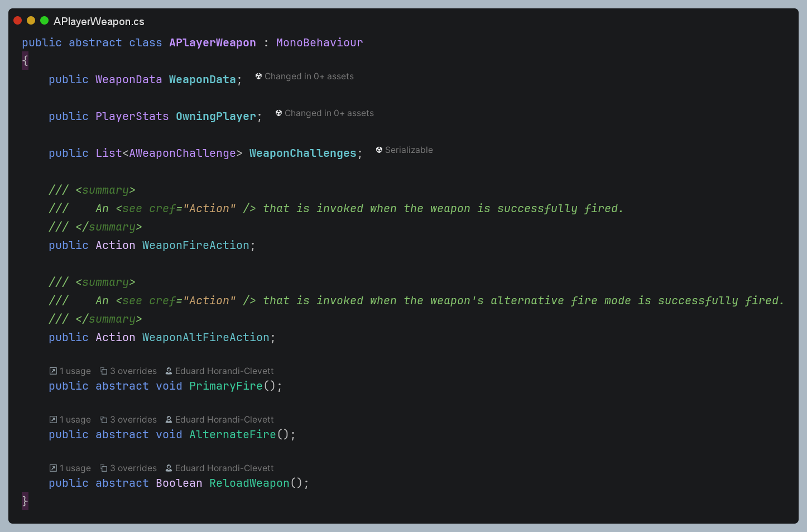
Task: Click the overrides icon above PrimaryFire
Action: pos(103,371)
